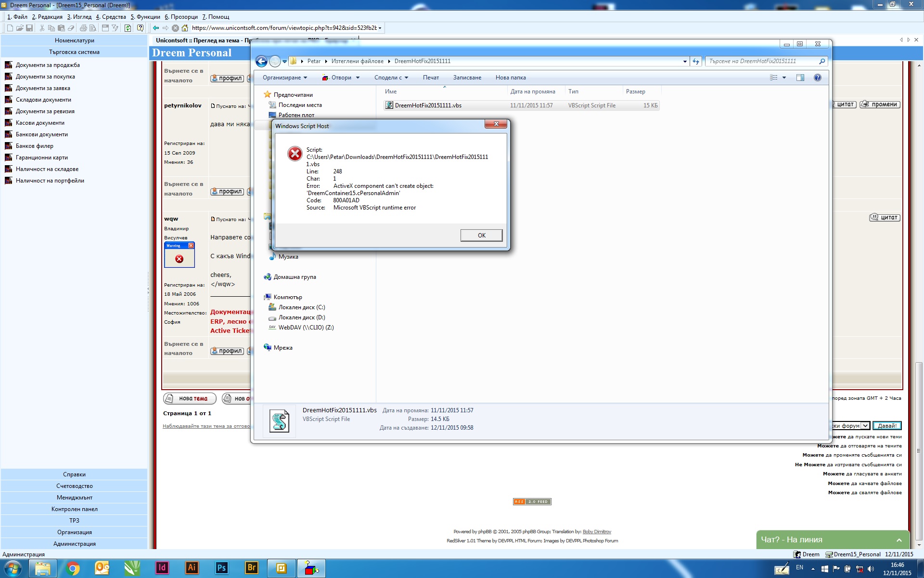Click the Copy toolbar icon

[x=51, y=28]
